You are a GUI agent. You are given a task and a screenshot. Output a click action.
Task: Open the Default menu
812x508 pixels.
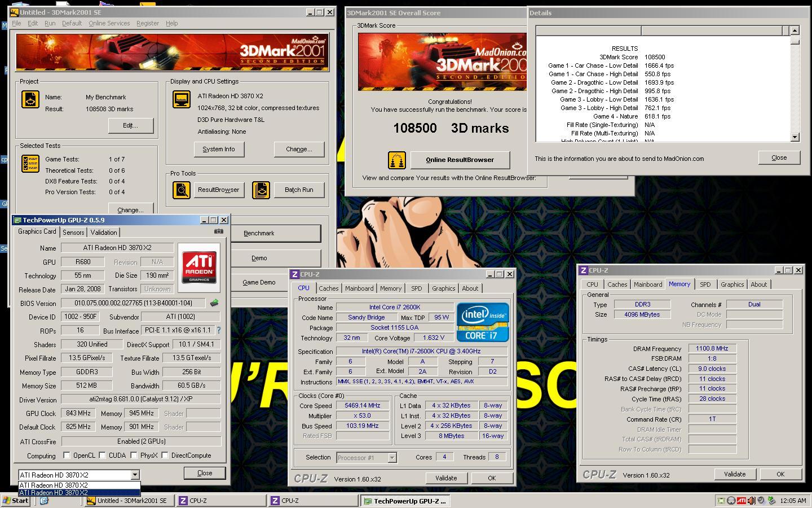coord(72,23)
